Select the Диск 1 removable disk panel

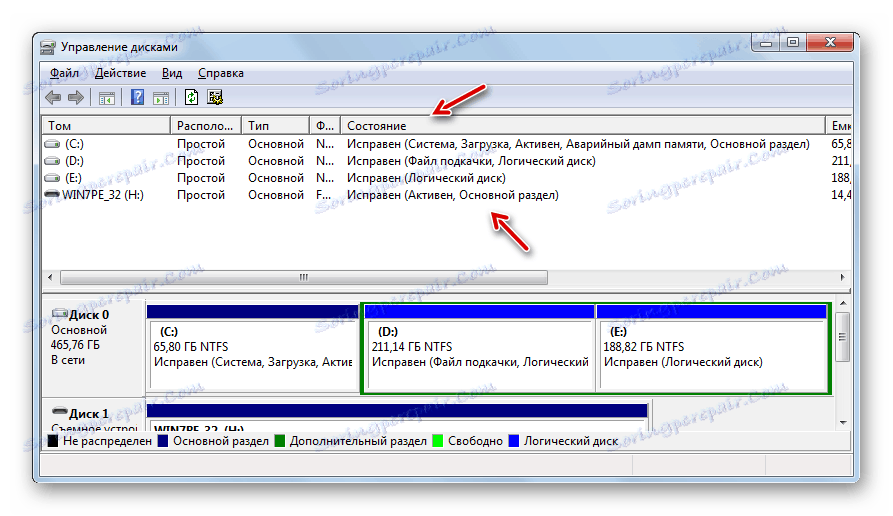94,416
